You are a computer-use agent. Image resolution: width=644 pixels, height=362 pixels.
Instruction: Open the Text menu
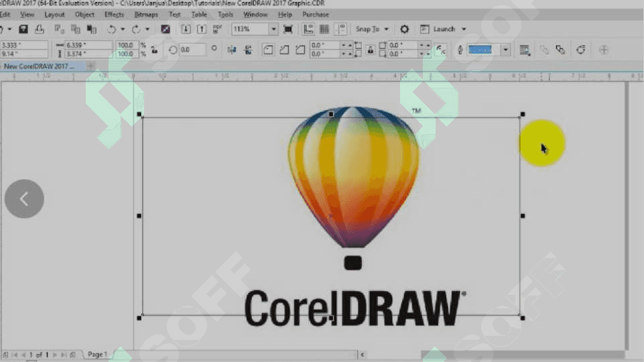tap(174, 14)
